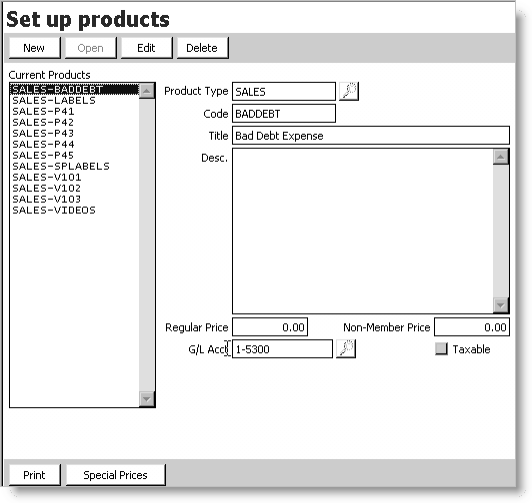This screenshot has height=503, width=532.
Task: Click the Non-Member Price field
Action: tap(472, 327)
